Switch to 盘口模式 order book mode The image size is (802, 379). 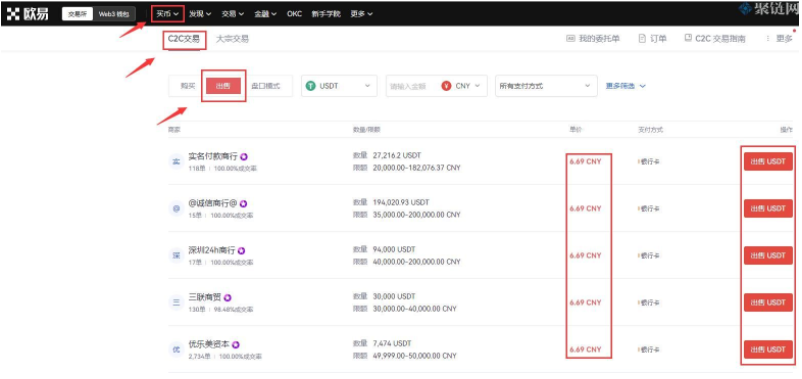[265, 86]
